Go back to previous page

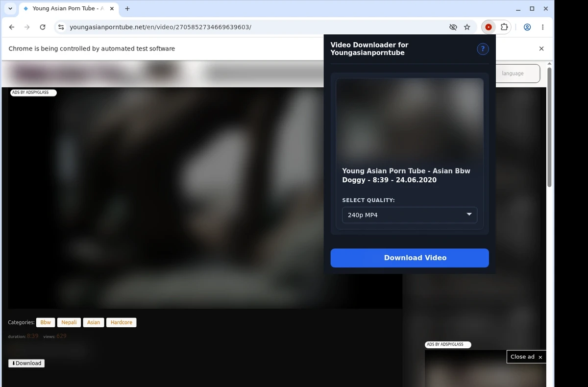coord(12,27)
